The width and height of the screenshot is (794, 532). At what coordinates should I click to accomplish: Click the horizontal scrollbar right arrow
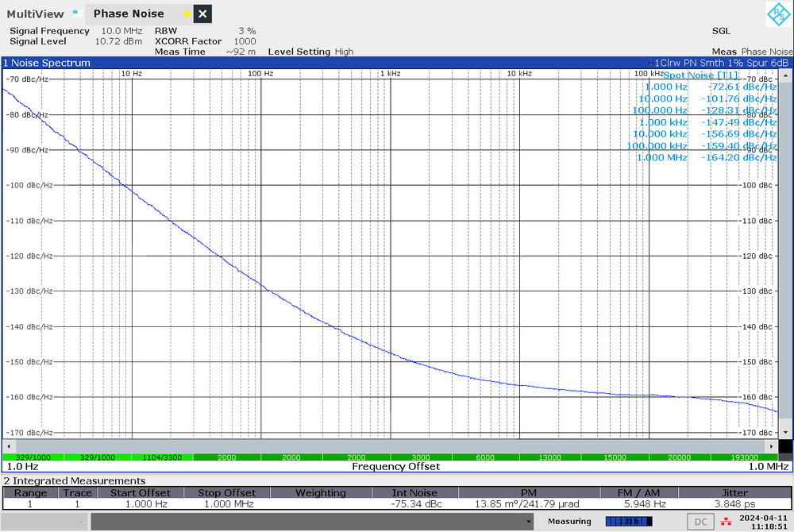coord(771,446)
